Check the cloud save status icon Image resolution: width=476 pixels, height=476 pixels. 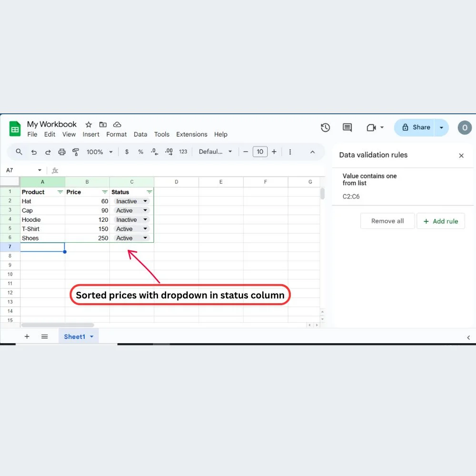coord(117,124)
